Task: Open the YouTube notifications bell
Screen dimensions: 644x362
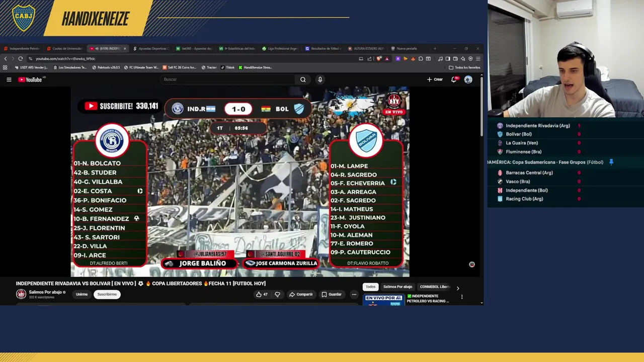Action: click(x=454, y=79)
